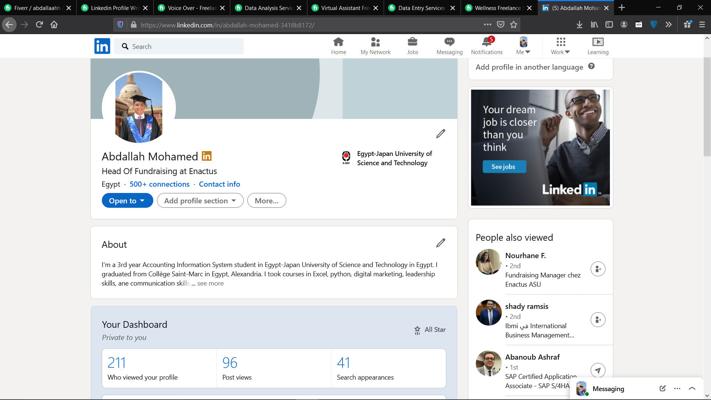
Task: Expand the Add profile section dropdown
Action: (x=200, y=200)
